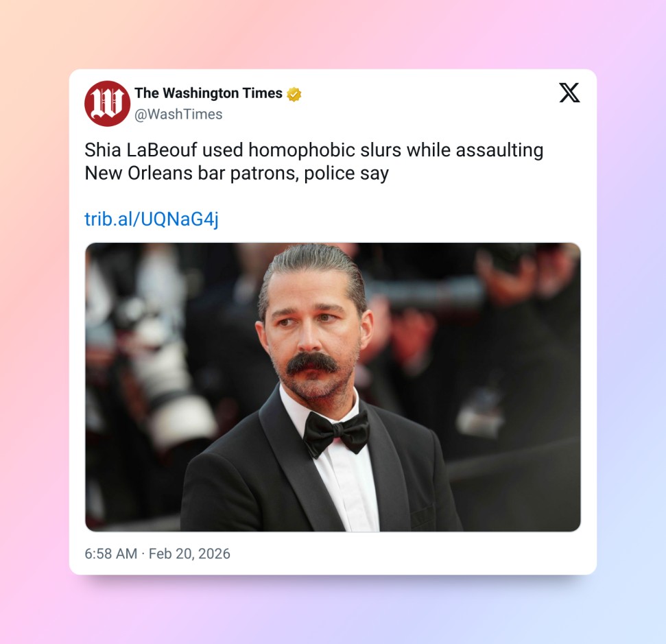Click the gold verified badge
Viewport: 666px width, 644px height.
[294, 94]
